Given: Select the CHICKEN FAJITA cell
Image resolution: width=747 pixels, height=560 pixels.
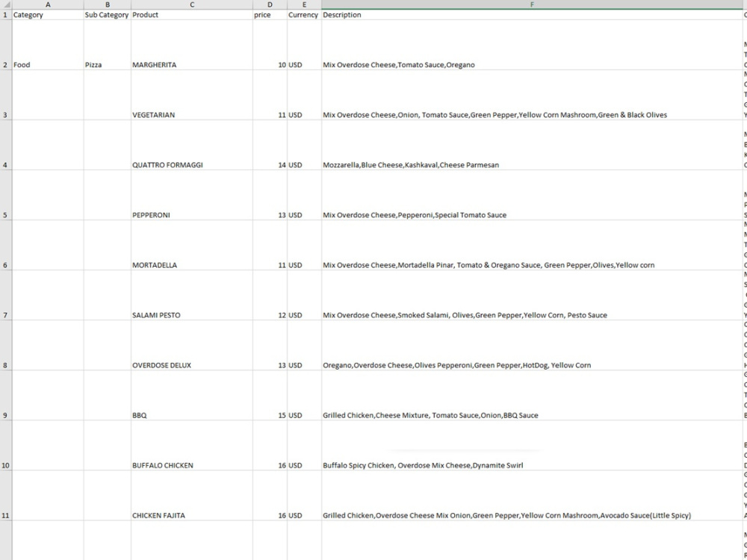Looking at the screenshot, I should click(192, 496).
